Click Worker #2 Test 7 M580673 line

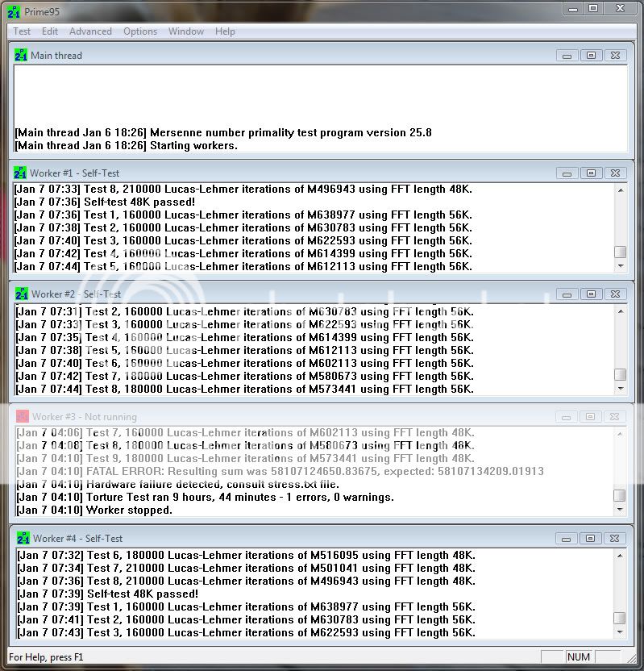click(x=244, y=376)
